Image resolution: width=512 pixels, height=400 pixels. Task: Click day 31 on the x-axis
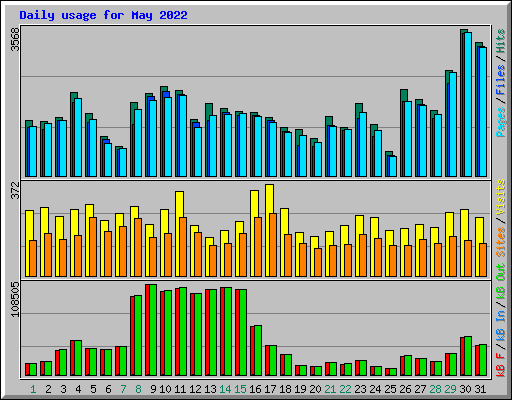[x=480, y=389]
